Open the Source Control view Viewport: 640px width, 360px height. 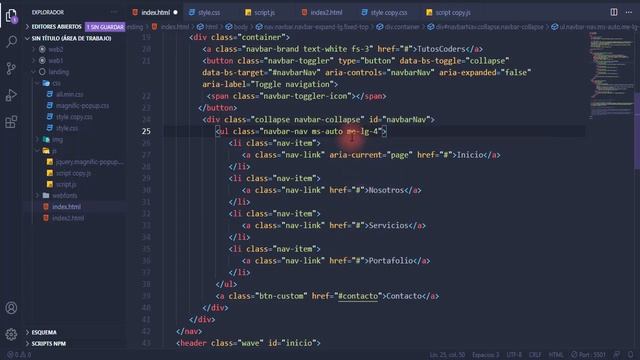[x=11, y=68]
